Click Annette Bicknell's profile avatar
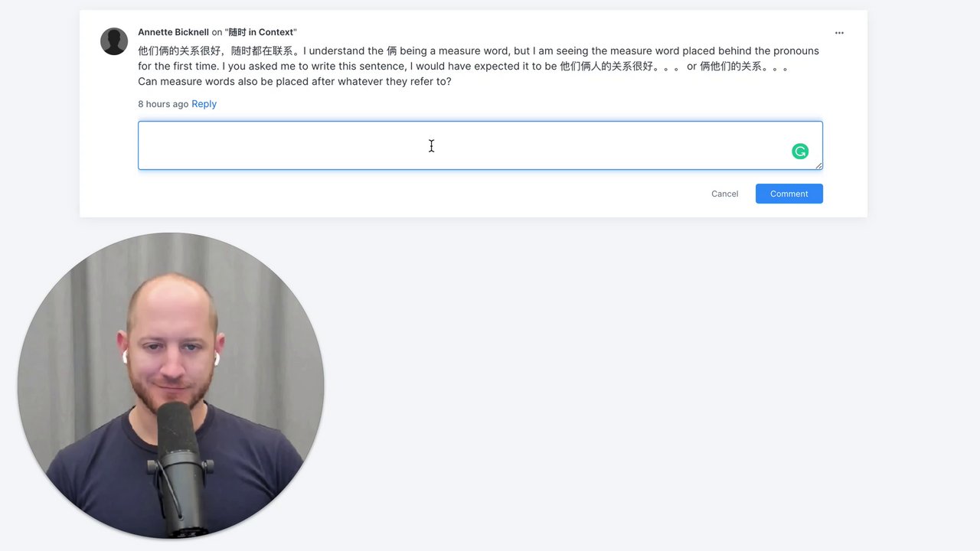This screenshot has width=980, height=551. coord(114,41)
